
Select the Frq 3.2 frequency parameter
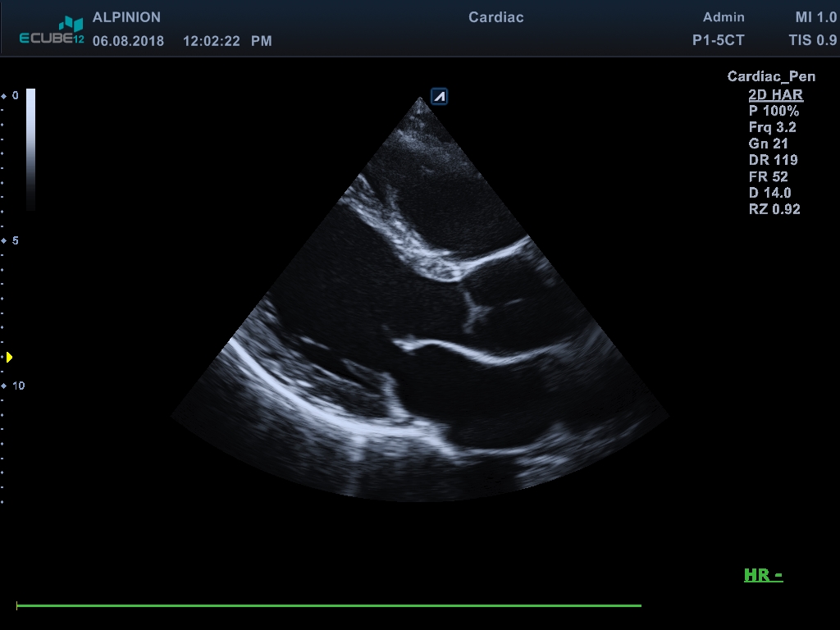pos(772,127)
